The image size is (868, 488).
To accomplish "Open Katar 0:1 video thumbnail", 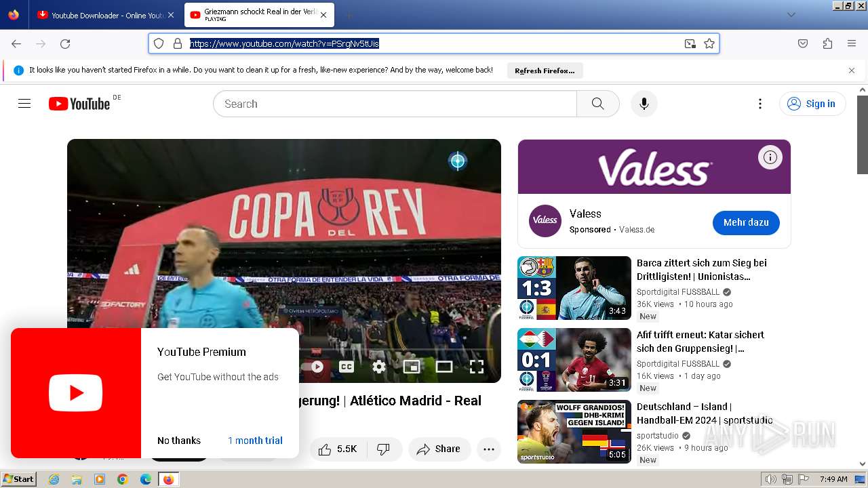I will [x=574, y=360].
